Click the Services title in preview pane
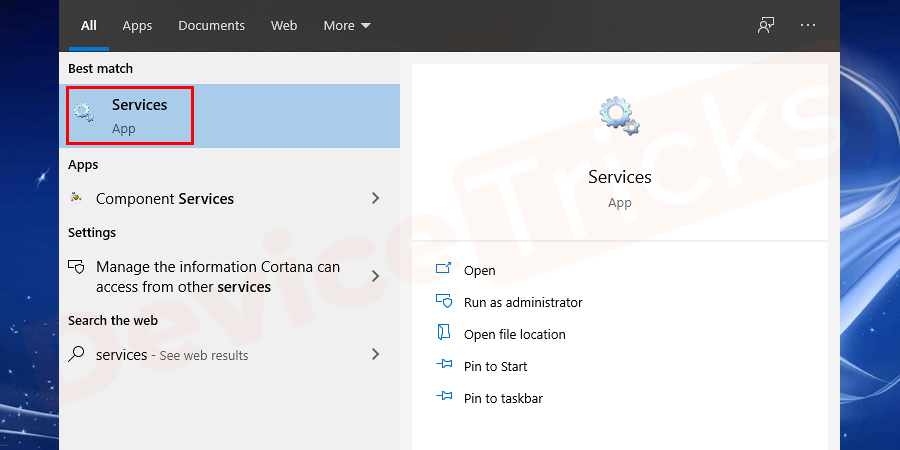Screen dimensions: 900x450 [619, 177]
